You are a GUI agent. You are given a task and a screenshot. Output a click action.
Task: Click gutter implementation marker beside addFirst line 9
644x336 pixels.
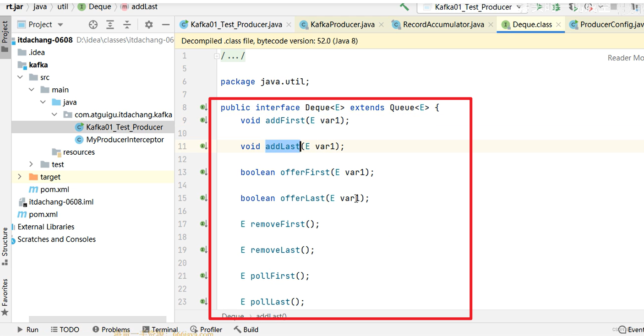204,120
